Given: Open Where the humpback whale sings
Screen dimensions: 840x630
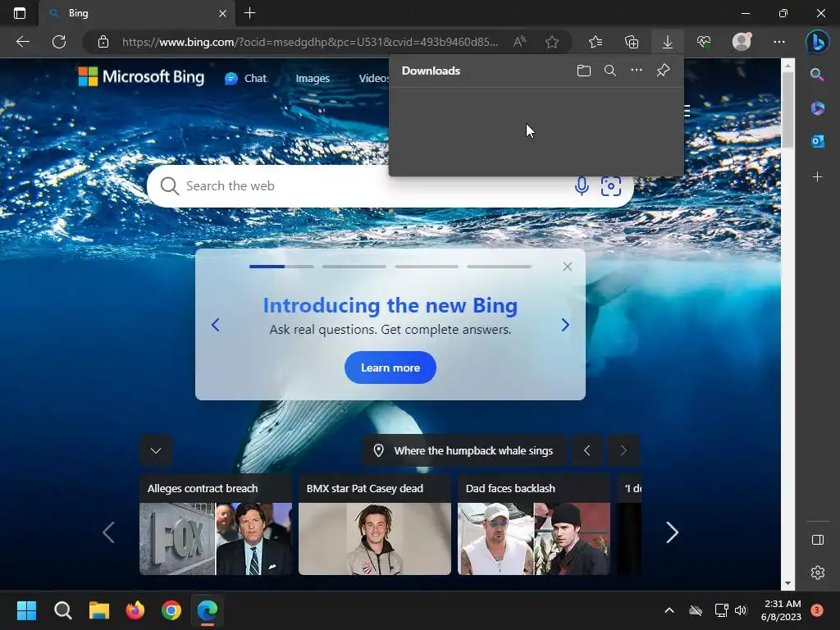Looking at the screenshot, I should click(464, 450).
